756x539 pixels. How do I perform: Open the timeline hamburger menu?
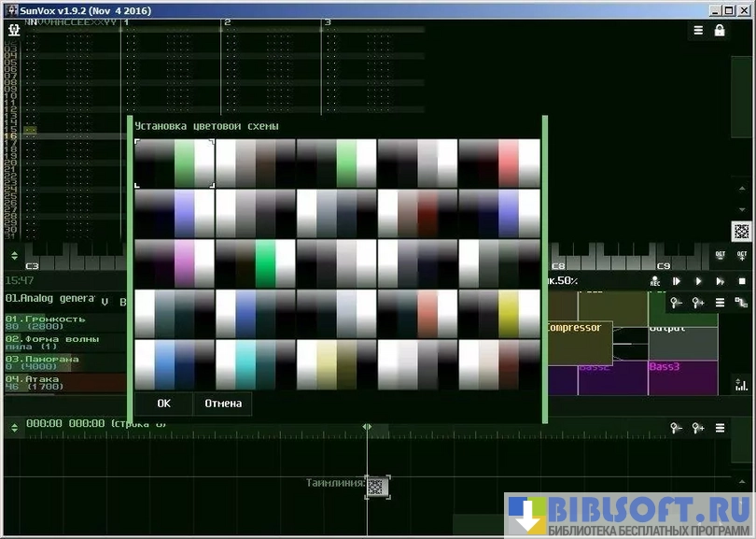click(720, 428)
